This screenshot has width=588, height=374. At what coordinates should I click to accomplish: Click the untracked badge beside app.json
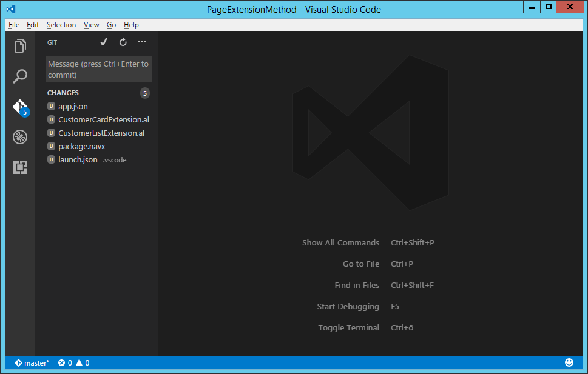click(x=52, y=106)
